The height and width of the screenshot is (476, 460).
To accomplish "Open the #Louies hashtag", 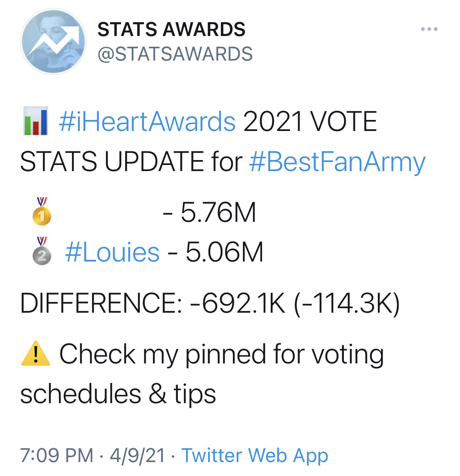I will tap(112, 252).
